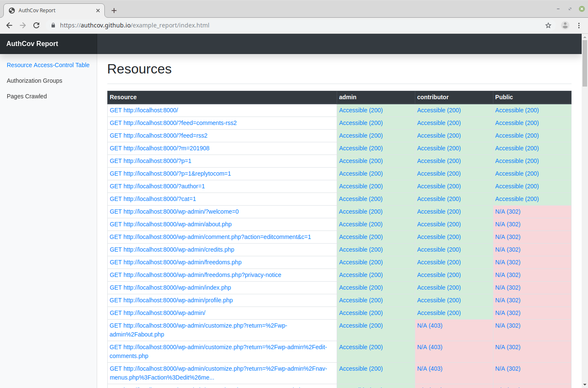Close the AuthCov Report tab
The image size is (588, 388).
click(98, 11)
